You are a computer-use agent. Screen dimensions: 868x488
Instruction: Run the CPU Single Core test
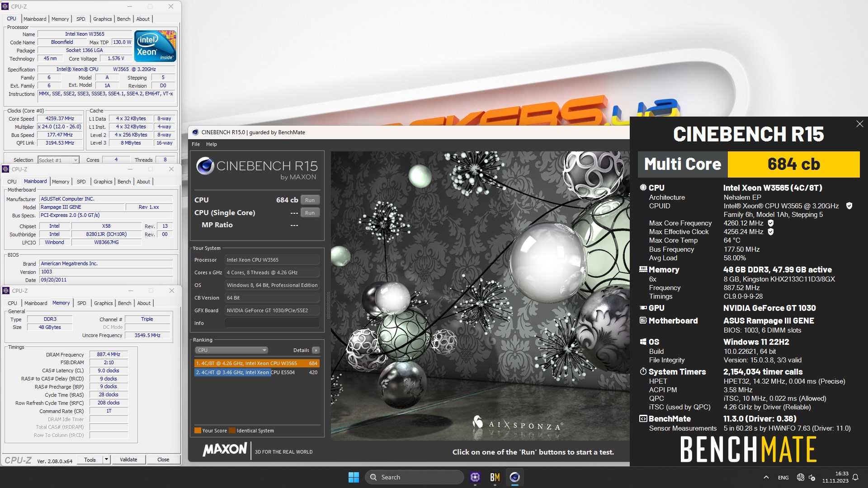pos(310,213)
